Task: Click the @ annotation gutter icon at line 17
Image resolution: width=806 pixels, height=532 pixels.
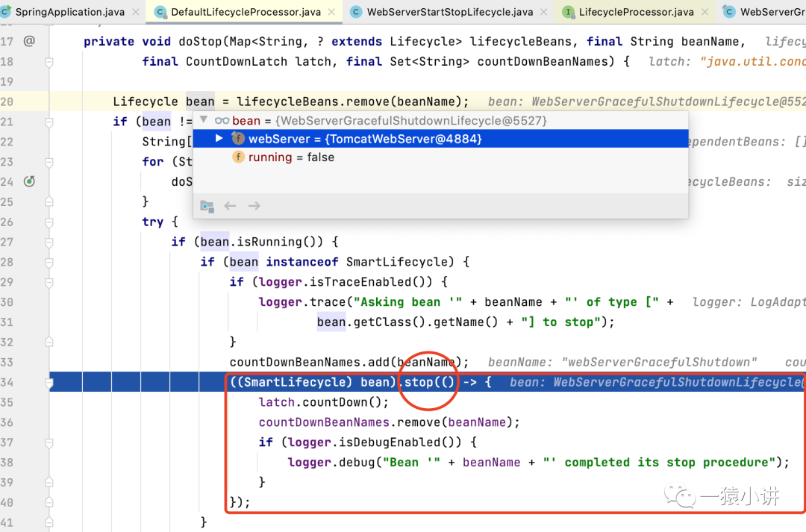Action: (29, 40)
